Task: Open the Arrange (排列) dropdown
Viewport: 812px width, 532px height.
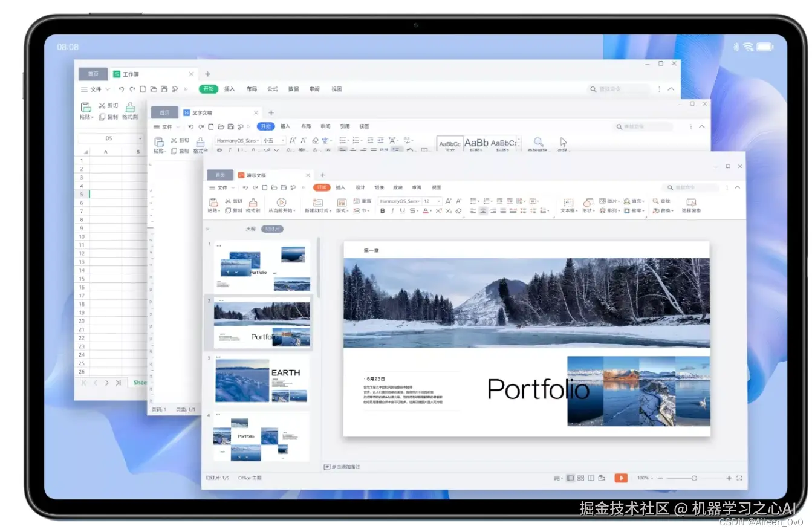Action: coord(610,210)
